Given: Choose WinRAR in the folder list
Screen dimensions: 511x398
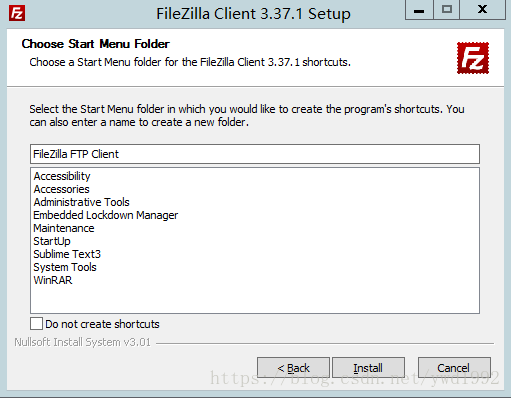Looking at the screenshot, I should (53, 280).
